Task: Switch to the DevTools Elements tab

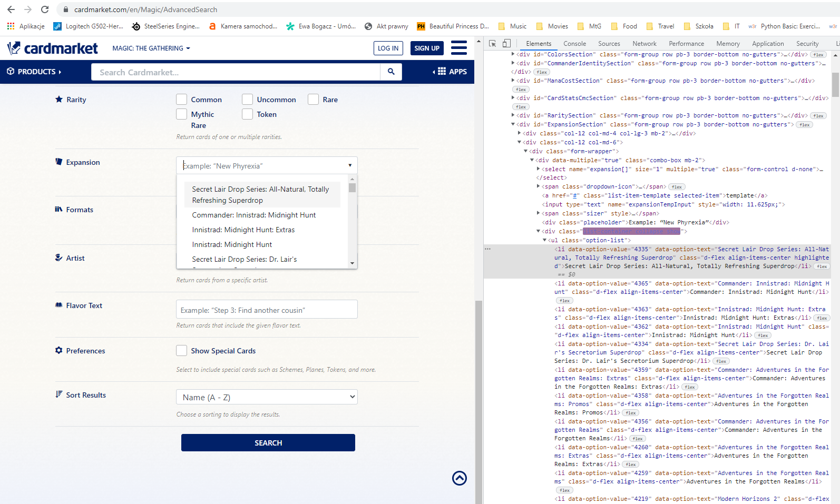Action: [539, 44]
